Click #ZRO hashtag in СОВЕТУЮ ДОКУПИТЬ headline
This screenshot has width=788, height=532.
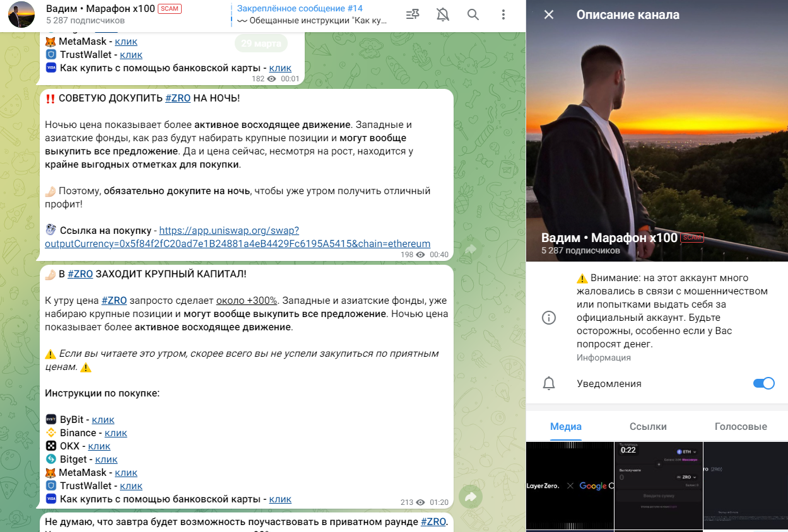(178, 98)
